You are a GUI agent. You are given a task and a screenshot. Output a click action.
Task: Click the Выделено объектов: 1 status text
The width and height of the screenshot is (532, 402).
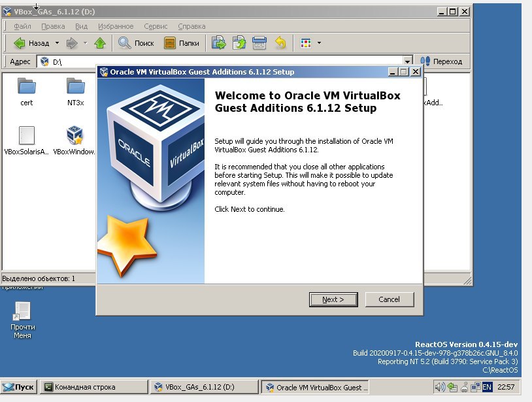[39, 279]
